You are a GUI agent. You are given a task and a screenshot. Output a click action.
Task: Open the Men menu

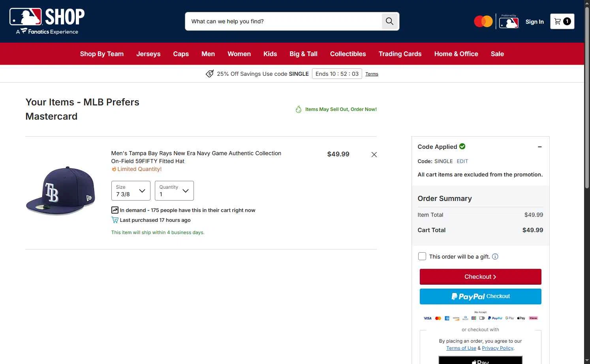tap(208, 54)
